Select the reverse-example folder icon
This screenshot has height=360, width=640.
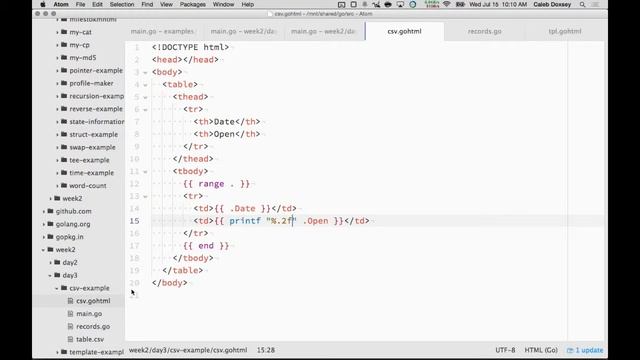coord(64,109)
